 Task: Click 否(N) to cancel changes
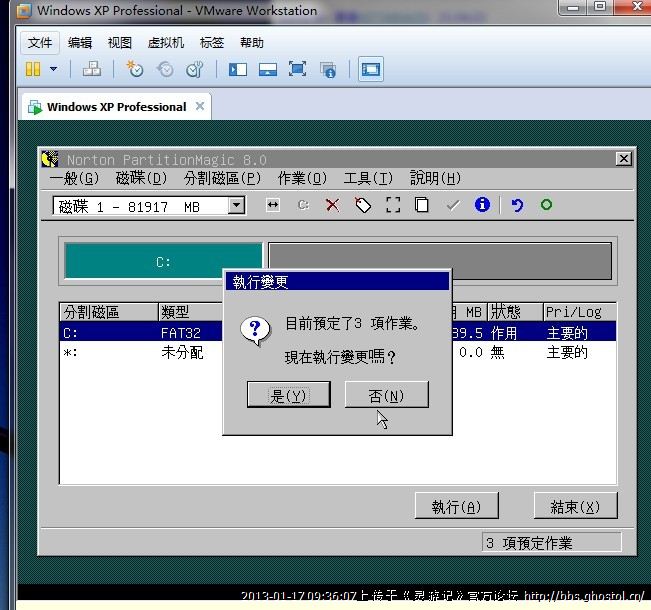pos(386,395)
